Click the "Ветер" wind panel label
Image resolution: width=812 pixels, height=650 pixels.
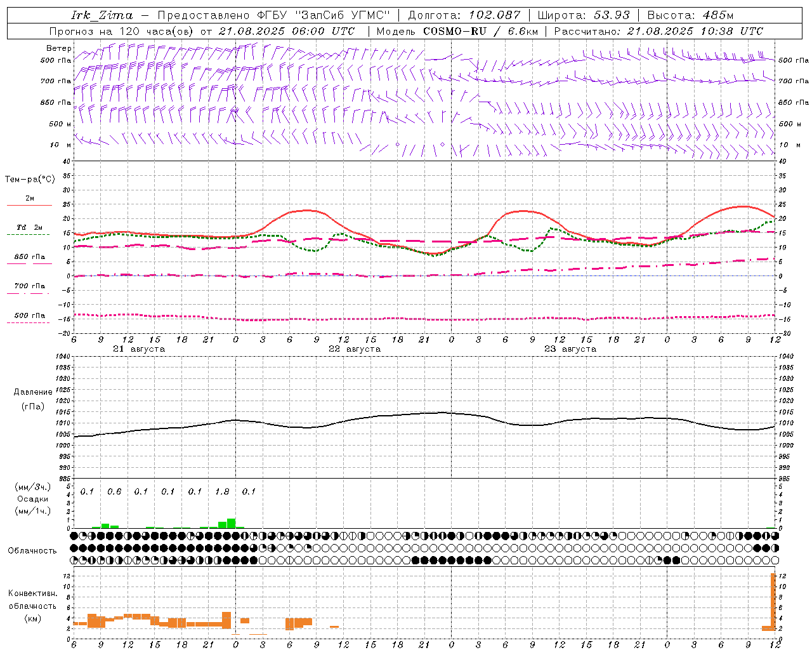(x=59, y=48)
